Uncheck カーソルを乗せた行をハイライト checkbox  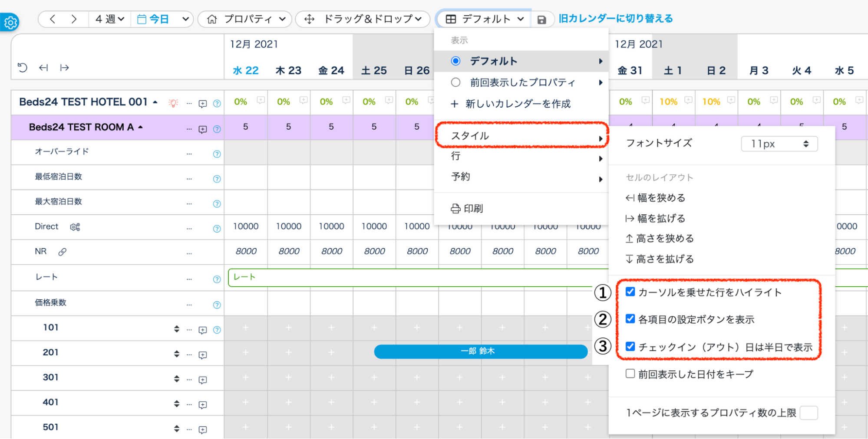(630, 292)
